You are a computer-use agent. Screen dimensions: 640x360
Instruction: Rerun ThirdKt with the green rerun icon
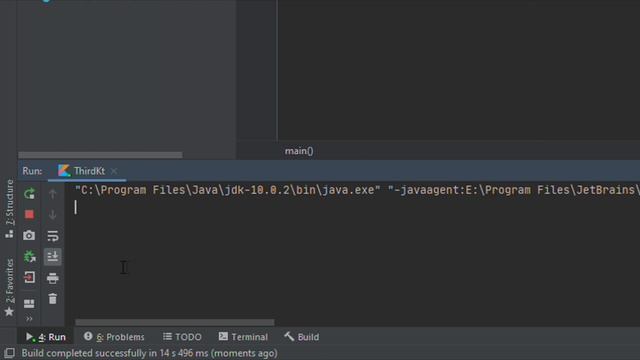(x=29, y=193)
